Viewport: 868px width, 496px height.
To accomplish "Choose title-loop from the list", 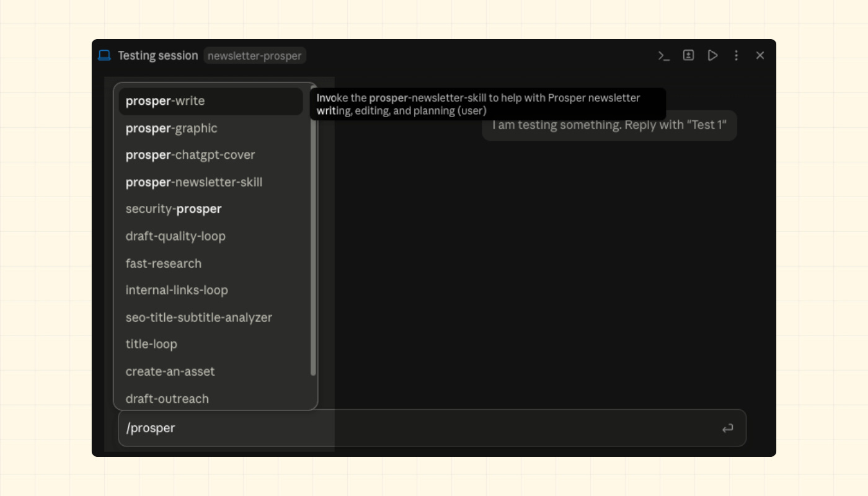I will tap(211, 344).
